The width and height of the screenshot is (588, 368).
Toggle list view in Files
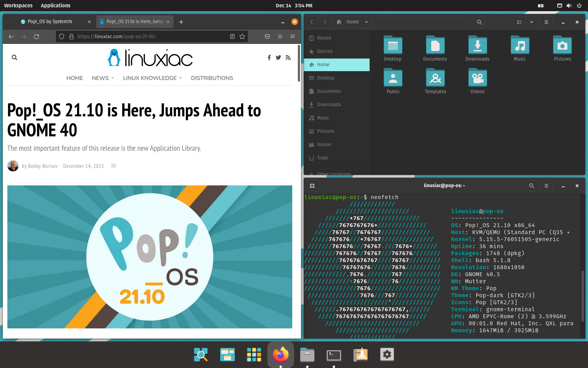(x=519, y=22)
